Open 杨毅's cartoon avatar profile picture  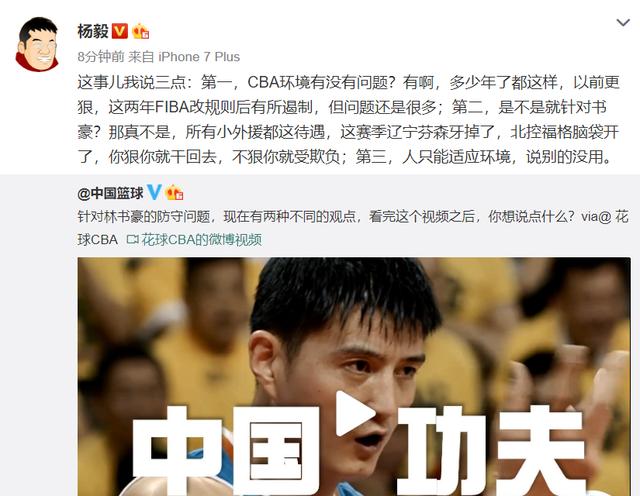38,44
